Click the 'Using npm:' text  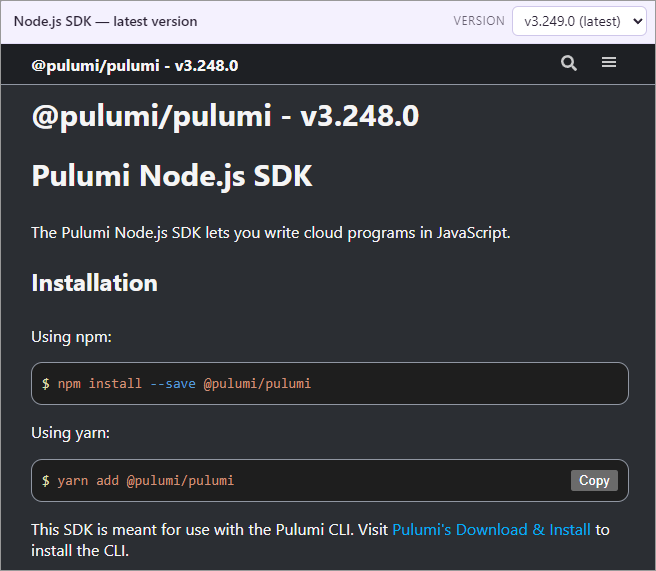tap(72, 337)
